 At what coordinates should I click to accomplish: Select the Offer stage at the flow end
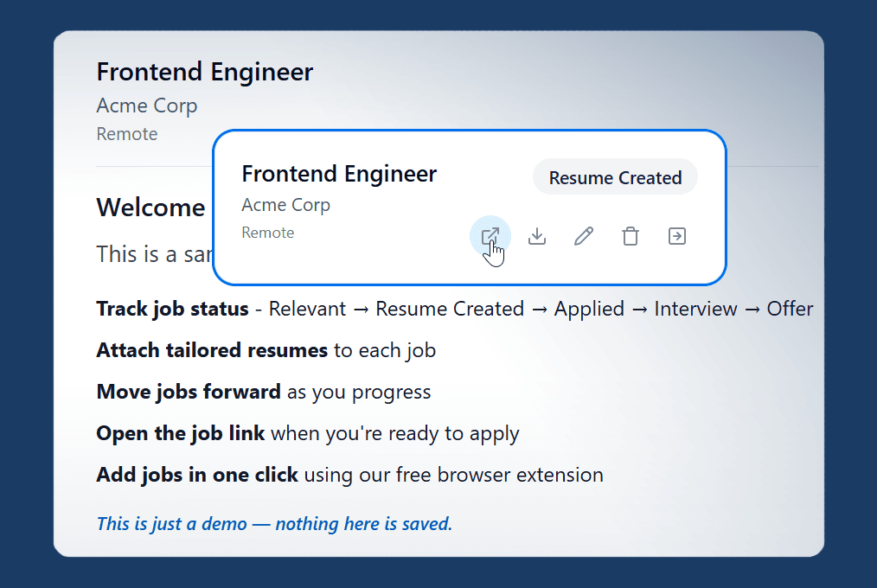pyautogui.click(x=790, y=309)
